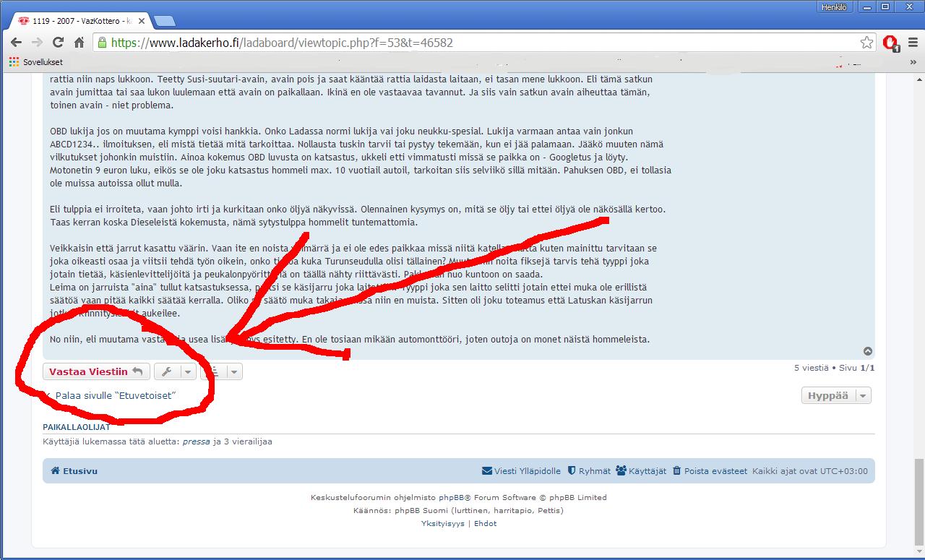Open Sovellukset apps bookmark

pos(36,62)
